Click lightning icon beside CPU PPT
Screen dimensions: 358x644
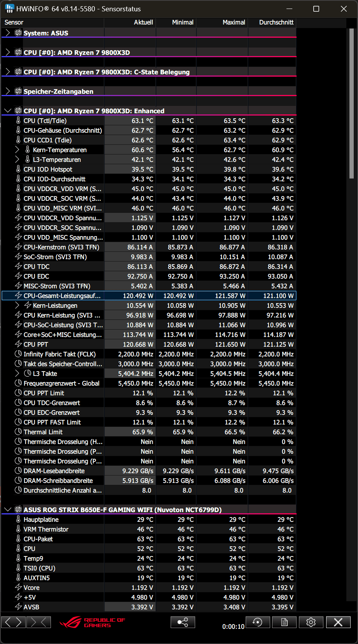point(18,344)
